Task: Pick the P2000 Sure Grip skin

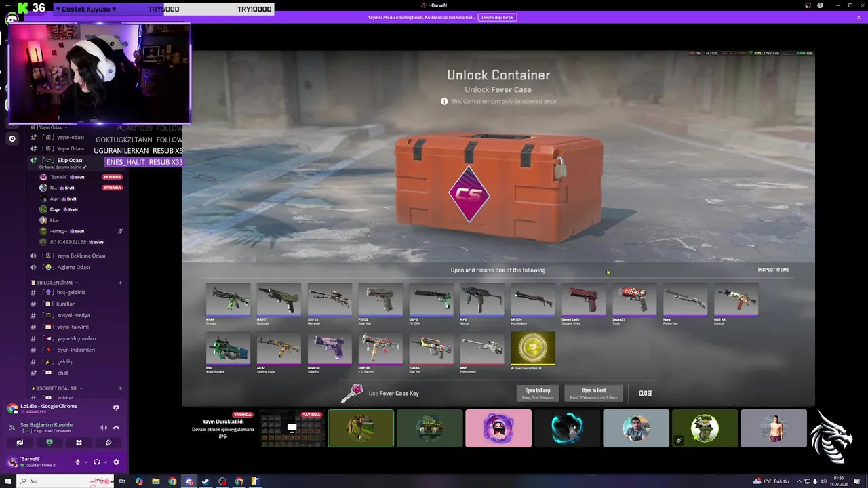Action: (380, 304)
